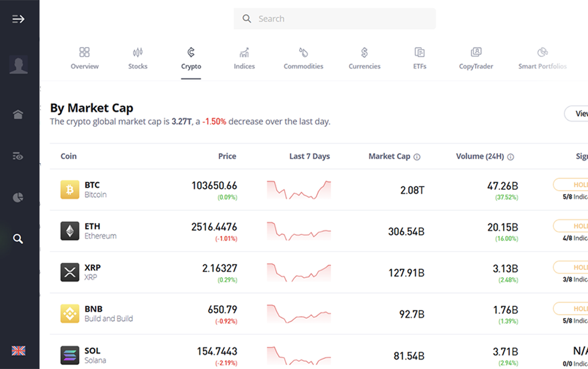588x369 pixels.
Task: Open Portfolio via sidebar pie chart icon
Action: [18, 197]
